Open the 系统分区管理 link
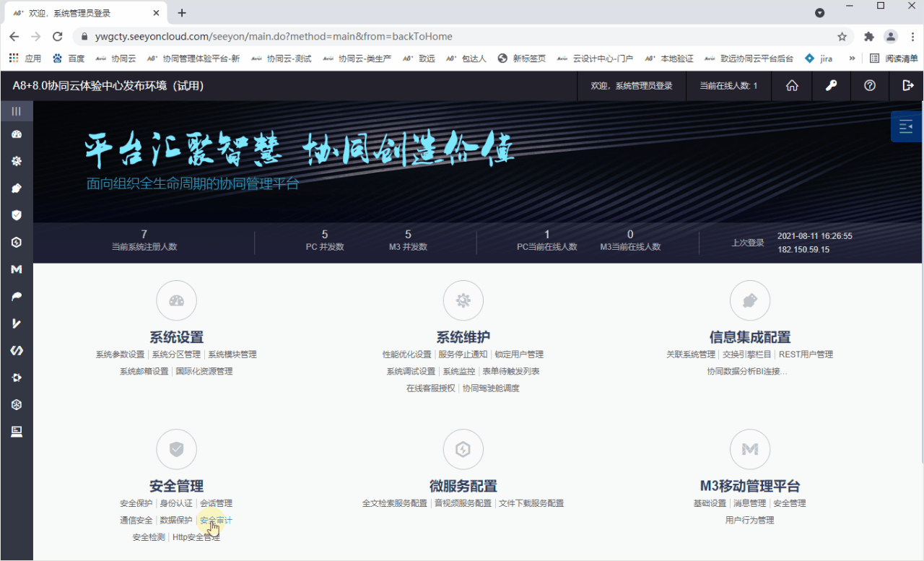This screenshot has height=561, width=924. coord(176,355)
